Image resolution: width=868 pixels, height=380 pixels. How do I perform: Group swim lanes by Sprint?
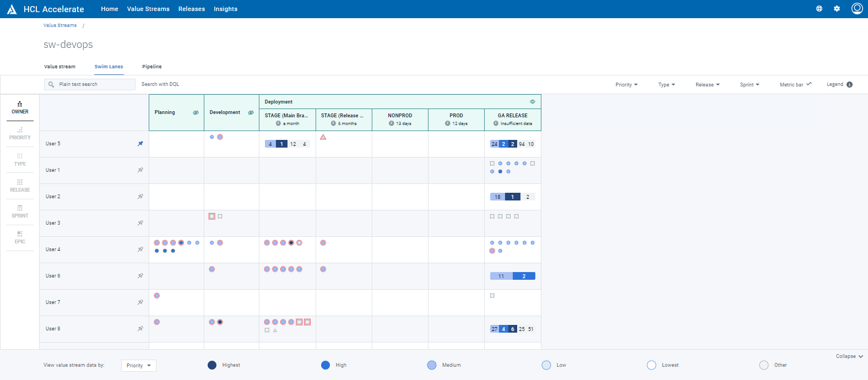[20, 211]
